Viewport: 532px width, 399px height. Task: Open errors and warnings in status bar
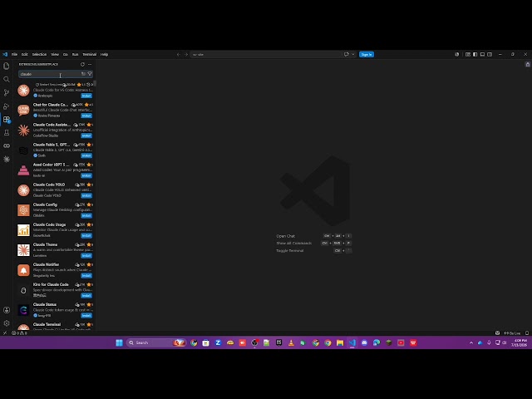click(x=20, y=333)
